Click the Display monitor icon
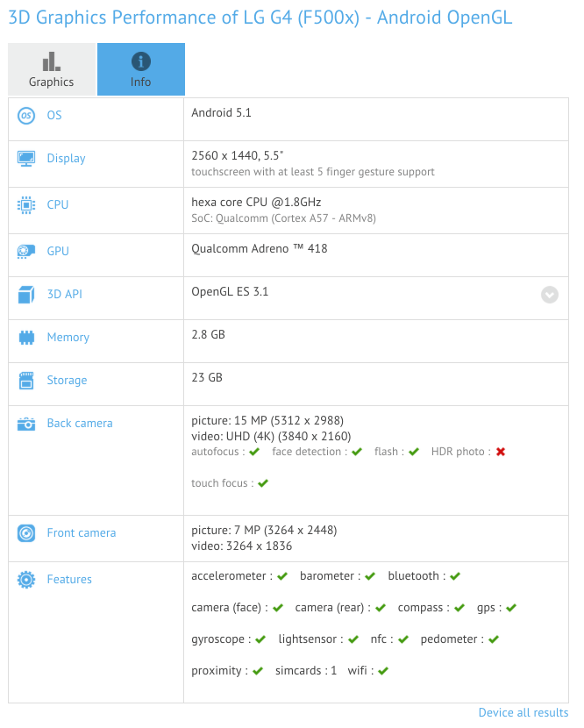The width and height of the screenshot is (584, 728). (x=26, y=159)
